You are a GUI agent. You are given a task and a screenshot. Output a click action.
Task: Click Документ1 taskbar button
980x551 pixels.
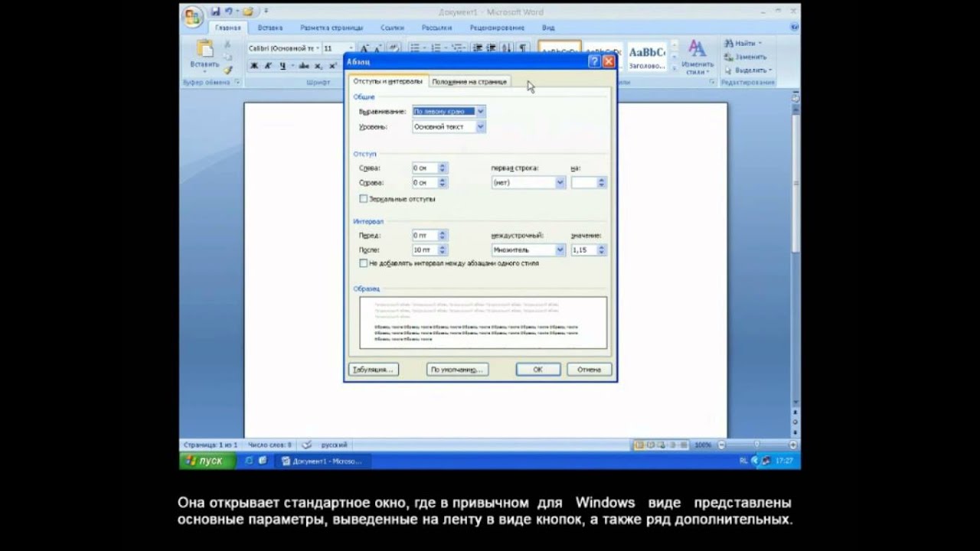[322, 461]
